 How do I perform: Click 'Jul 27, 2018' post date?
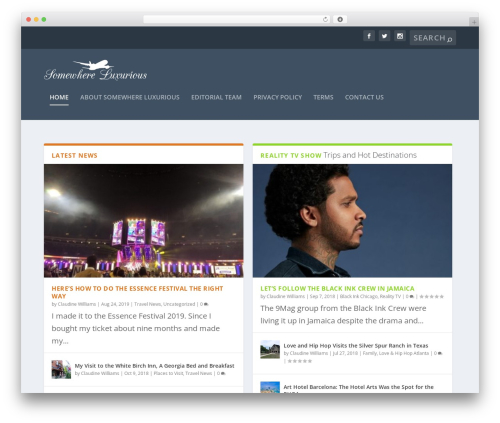click(345, 353)
